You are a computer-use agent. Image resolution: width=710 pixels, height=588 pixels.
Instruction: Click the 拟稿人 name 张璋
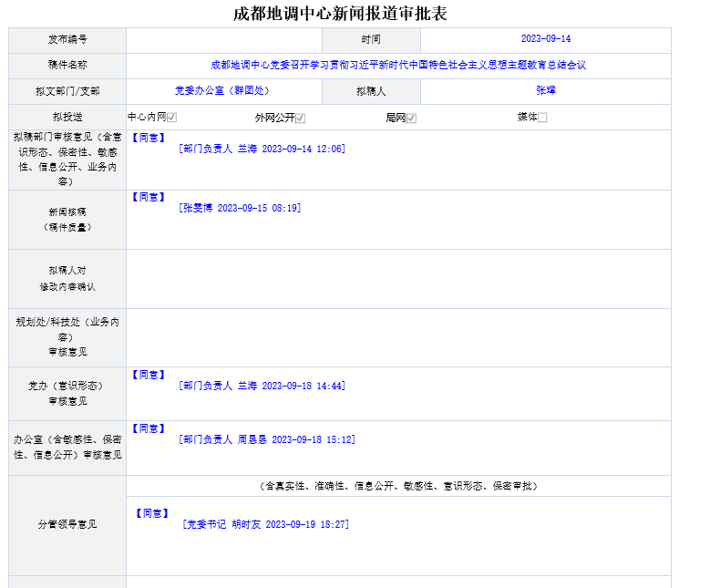(545, 91)
